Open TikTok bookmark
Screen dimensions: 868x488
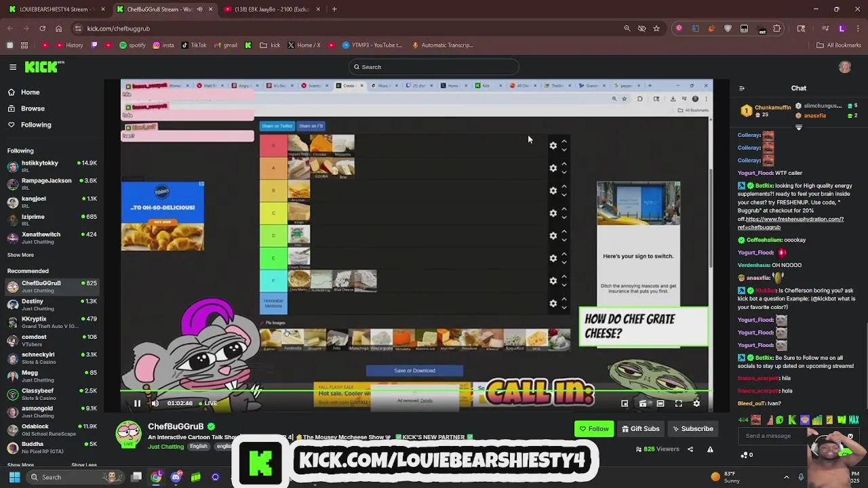(193, 45)
